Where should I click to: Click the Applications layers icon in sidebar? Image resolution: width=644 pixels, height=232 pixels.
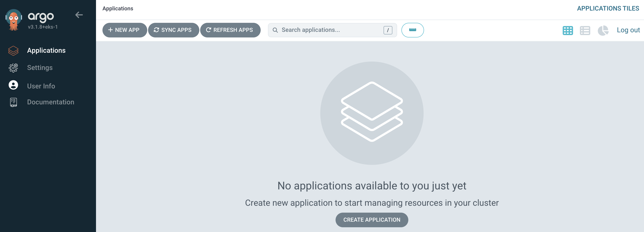point(13,51)
